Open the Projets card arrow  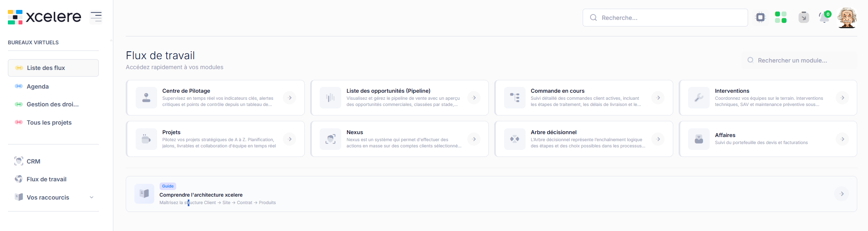pos(290,139)
